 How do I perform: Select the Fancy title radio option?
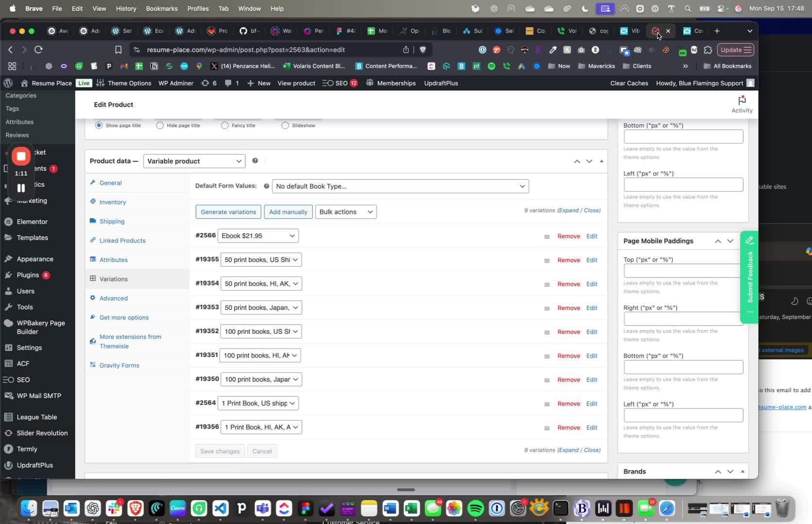[x=224, y=125]
